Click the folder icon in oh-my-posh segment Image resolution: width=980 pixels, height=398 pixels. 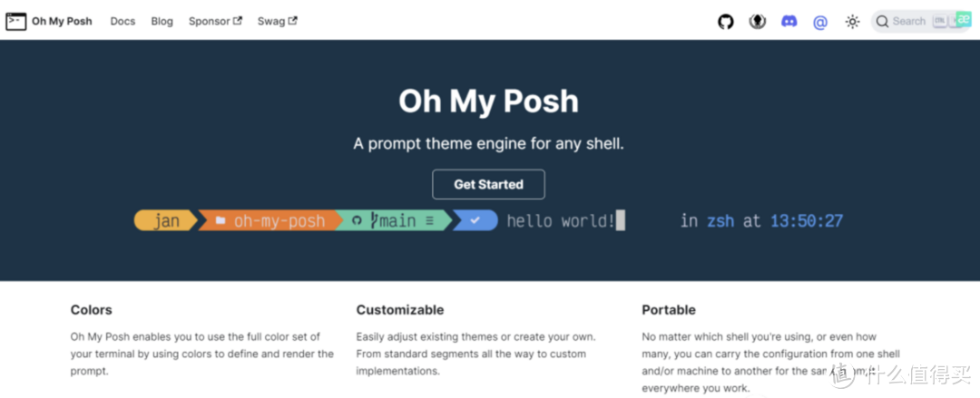[x=220, y=220]
